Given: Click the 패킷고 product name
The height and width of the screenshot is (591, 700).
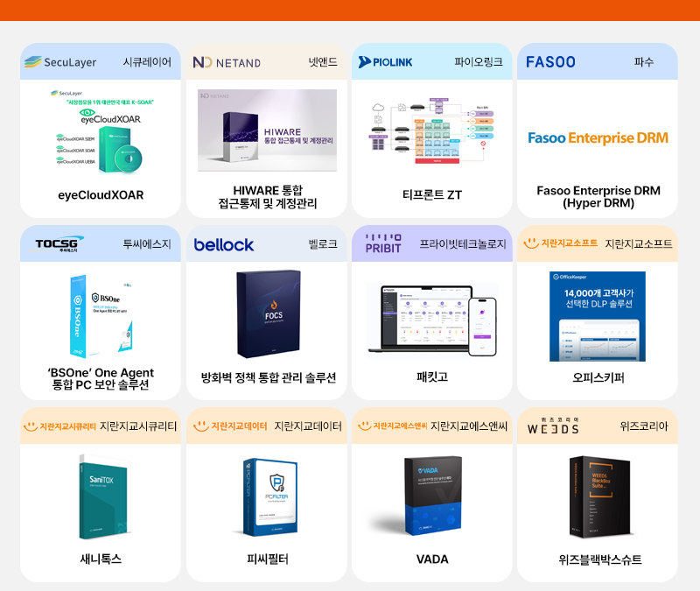Looking at the screenshot, I should click(432, 377).
